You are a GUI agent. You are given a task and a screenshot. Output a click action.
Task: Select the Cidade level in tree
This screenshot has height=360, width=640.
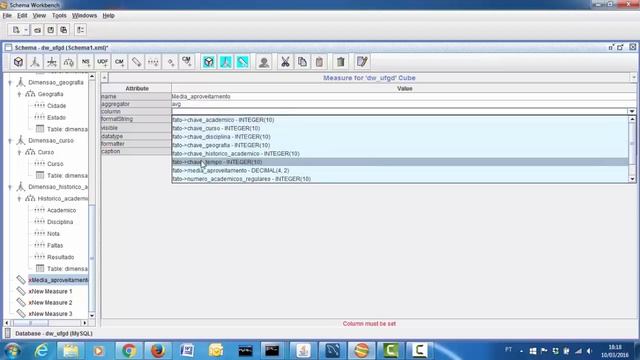(x=56, y=106)
